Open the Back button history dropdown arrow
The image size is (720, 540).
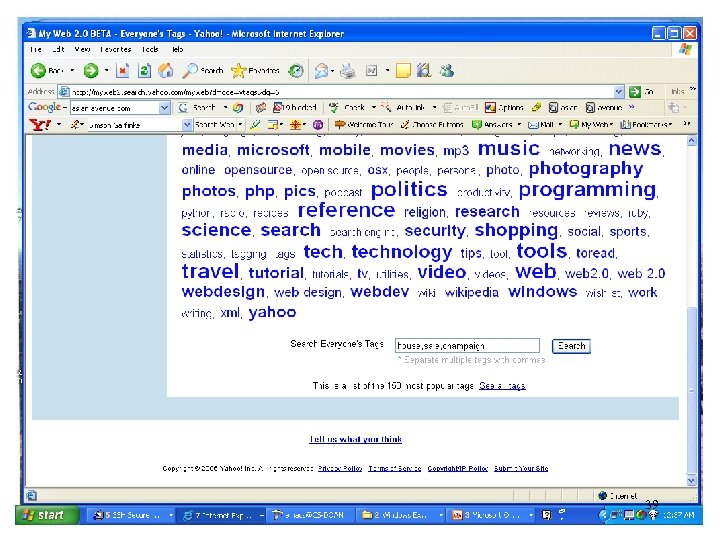coord(72,71)
